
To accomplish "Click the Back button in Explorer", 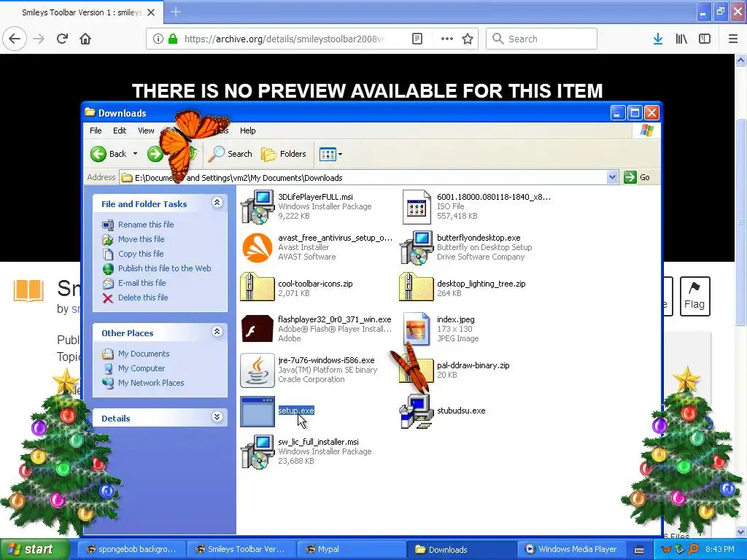I will [108, 154].
